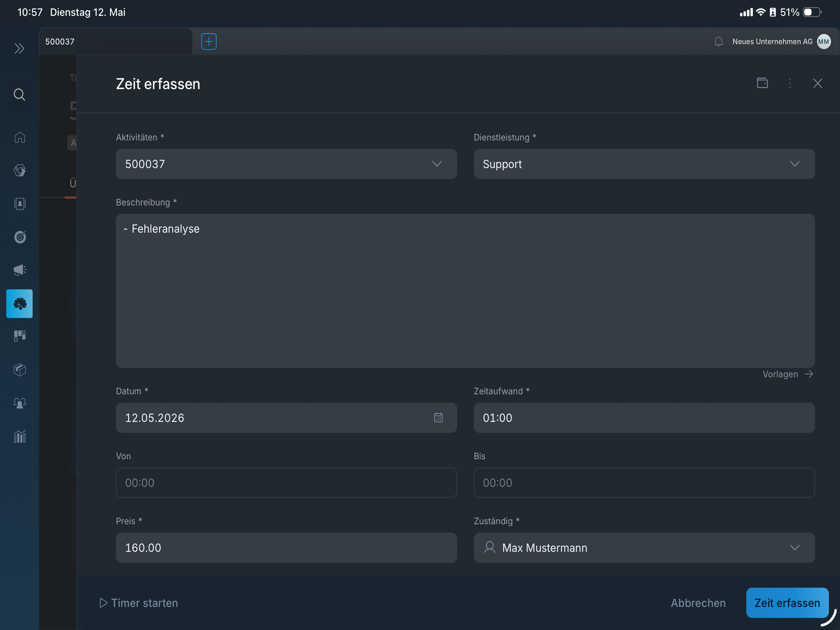Click the Preis field 160.00
Image resolution: width=840 pixels, height=630 pixels.
286,547
